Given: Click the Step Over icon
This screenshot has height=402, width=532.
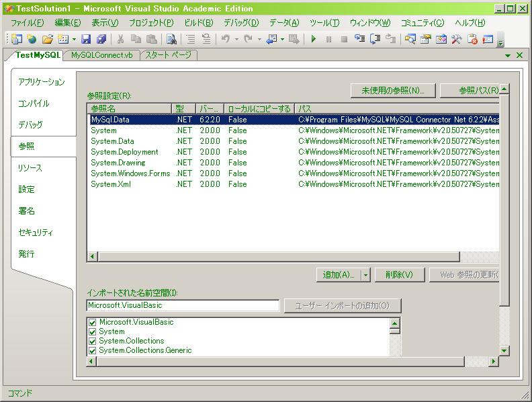Looking at the screenshot, I should click(x=375, y=39).
